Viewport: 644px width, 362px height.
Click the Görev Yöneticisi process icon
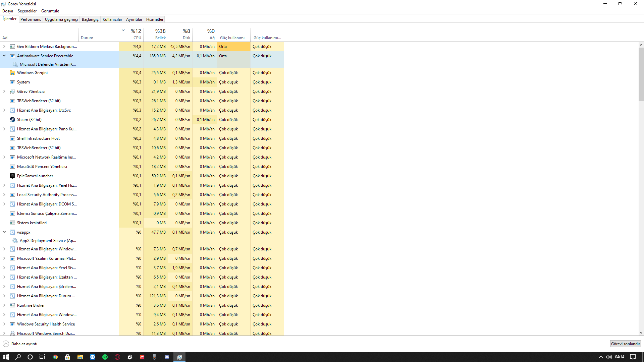(12, 92)
